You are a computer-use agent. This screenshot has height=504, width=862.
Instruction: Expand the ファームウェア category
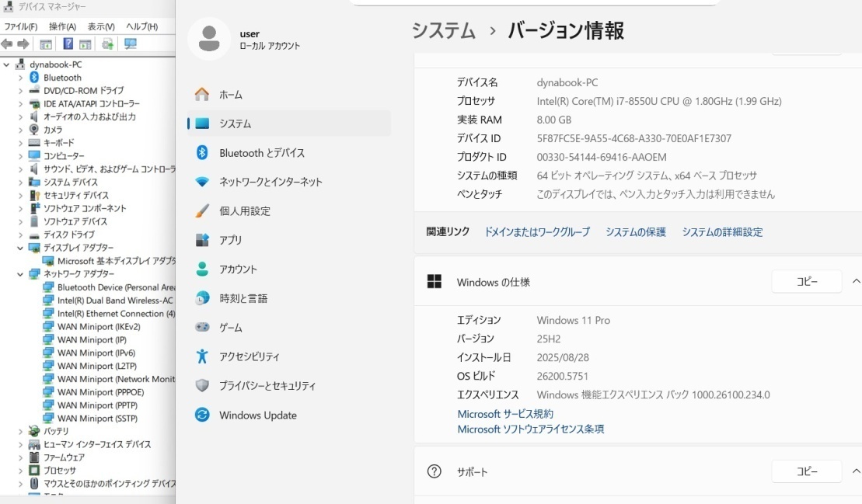20,457
